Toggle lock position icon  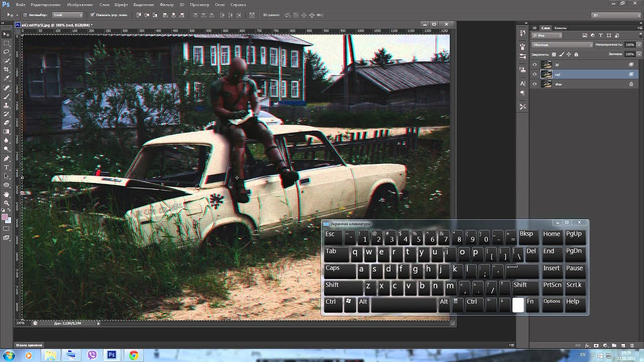569,54
